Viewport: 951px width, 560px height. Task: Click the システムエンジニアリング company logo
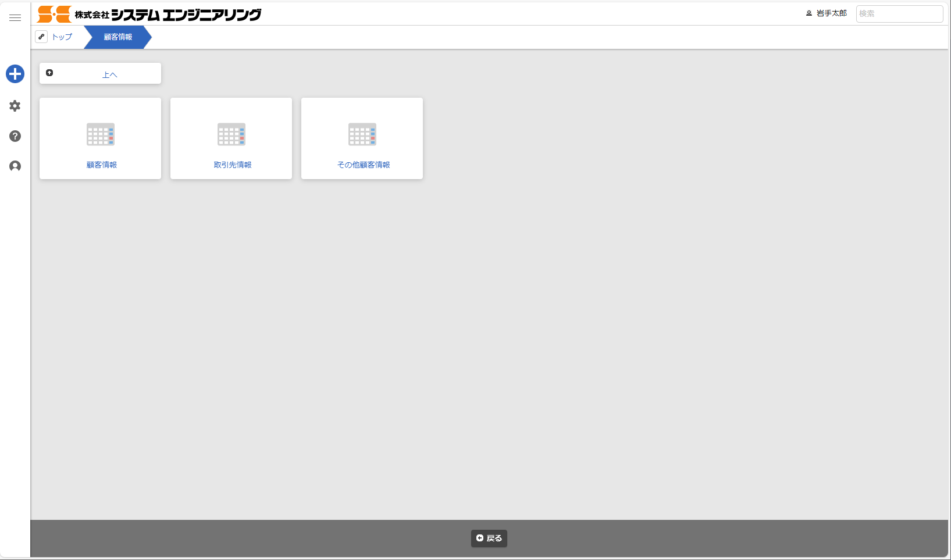(x=149, y=14)
